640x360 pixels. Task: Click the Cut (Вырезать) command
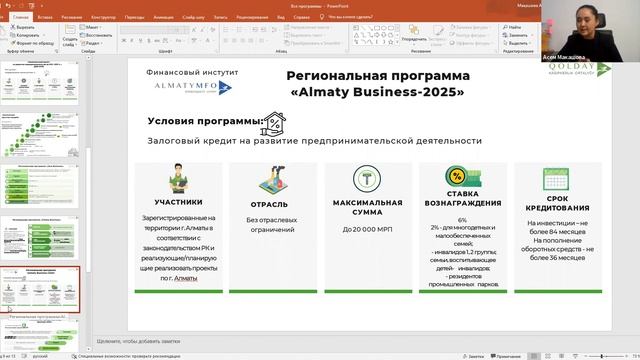click(x=23, y=27)
